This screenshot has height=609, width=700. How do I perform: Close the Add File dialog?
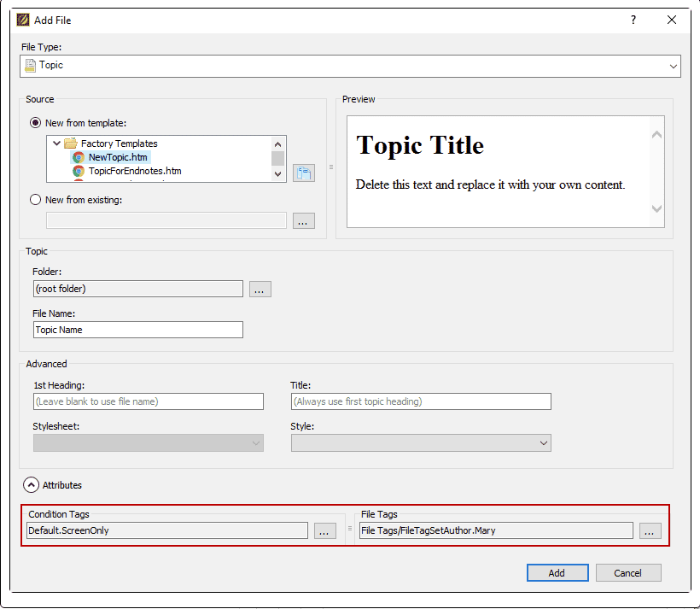tap(672, 20)
